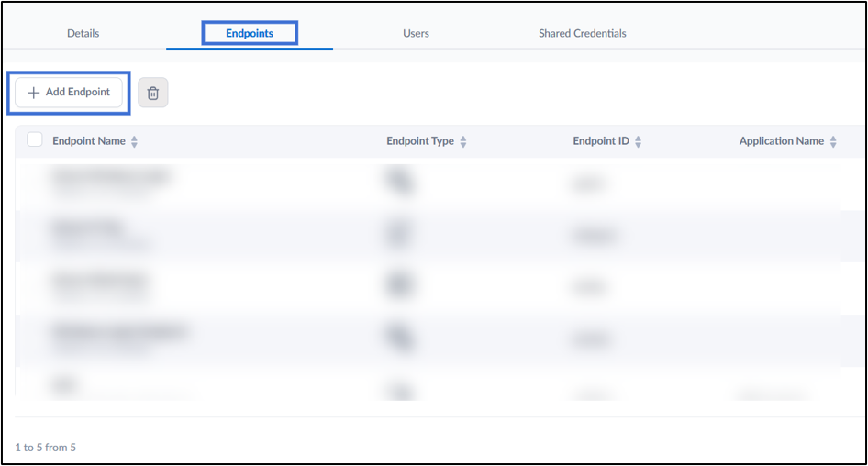Click the Endpoint ID column header text

601,141
